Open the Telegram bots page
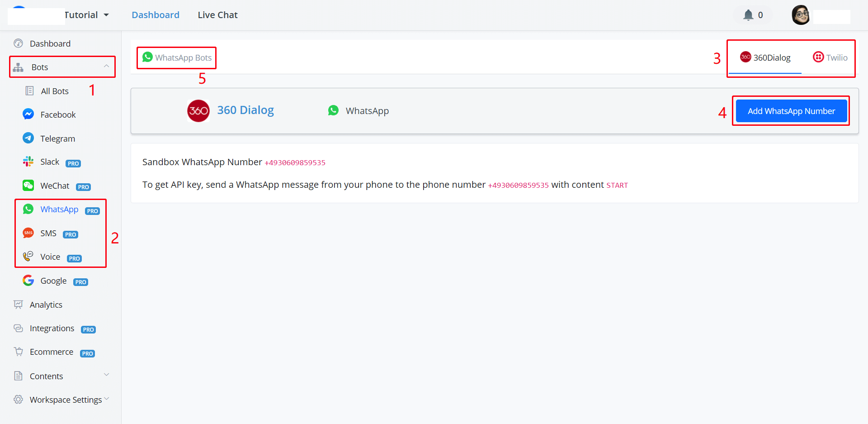868x424 pixels. tap(57, 138)
